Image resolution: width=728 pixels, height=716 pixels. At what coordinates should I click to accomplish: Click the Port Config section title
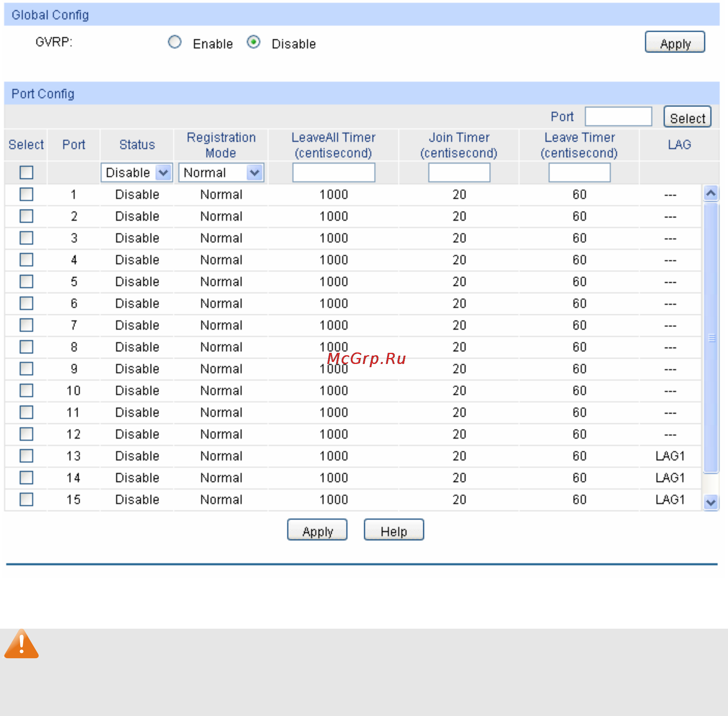point(43,94)
